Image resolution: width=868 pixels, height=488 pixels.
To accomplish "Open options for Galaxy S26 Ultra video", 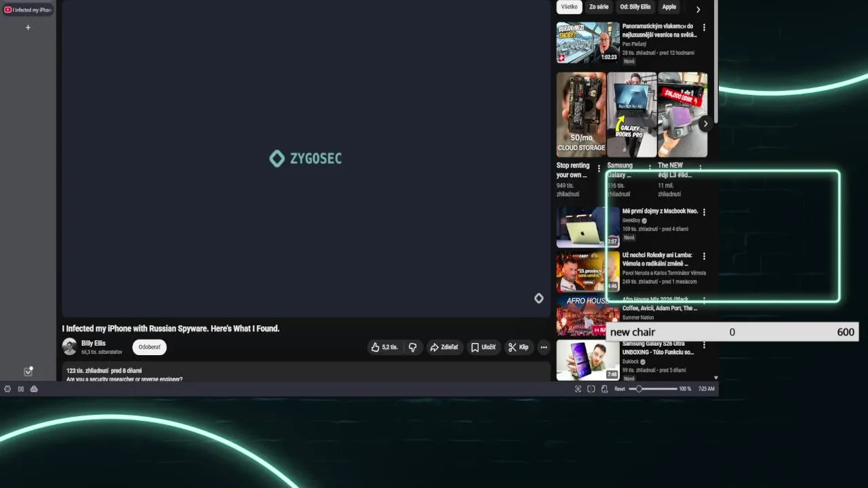I will click(704, 345).
